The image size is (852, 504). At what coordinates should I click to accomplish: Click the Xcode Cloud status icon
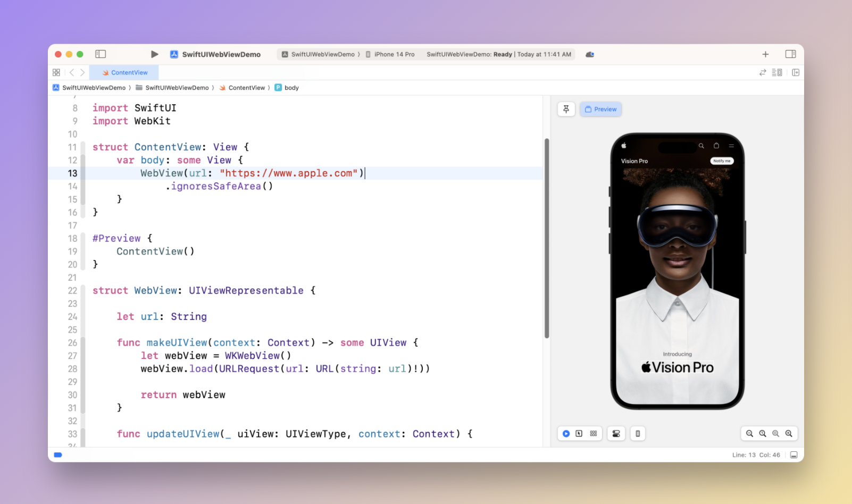(590, 54)
